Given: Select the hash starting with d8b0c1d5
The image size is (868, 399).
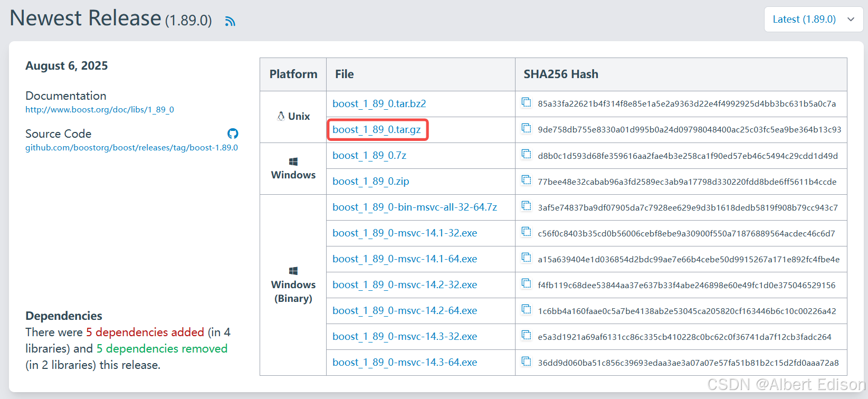Looking at the screenshot, I should coord(688,156).
